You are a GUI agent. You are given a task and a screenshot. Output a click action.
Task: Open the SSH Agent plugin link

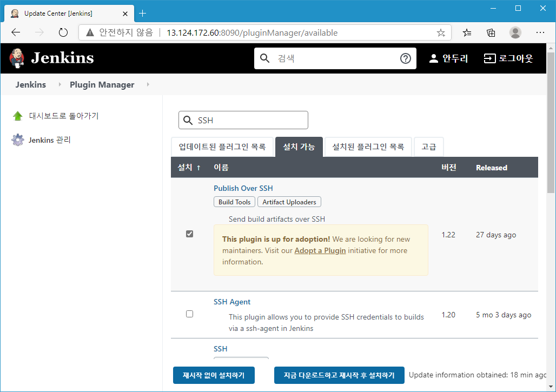pos(232,302)
